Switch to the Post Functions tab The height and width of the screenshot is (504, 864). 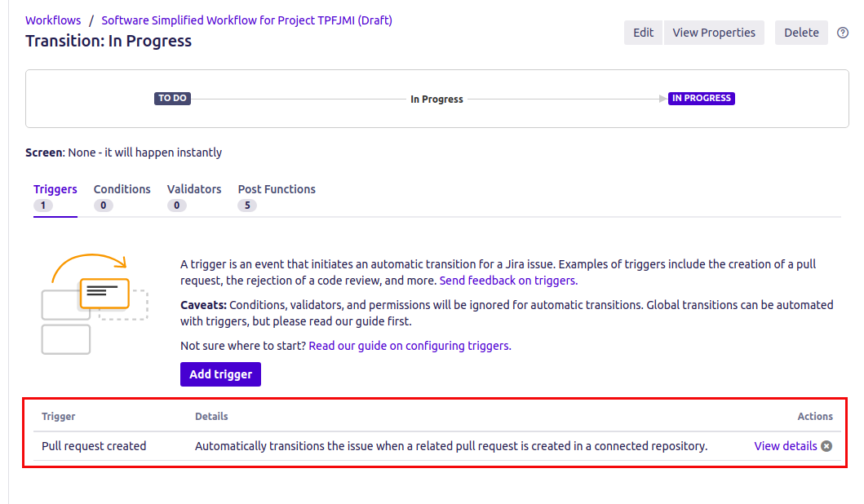point(277,197)
